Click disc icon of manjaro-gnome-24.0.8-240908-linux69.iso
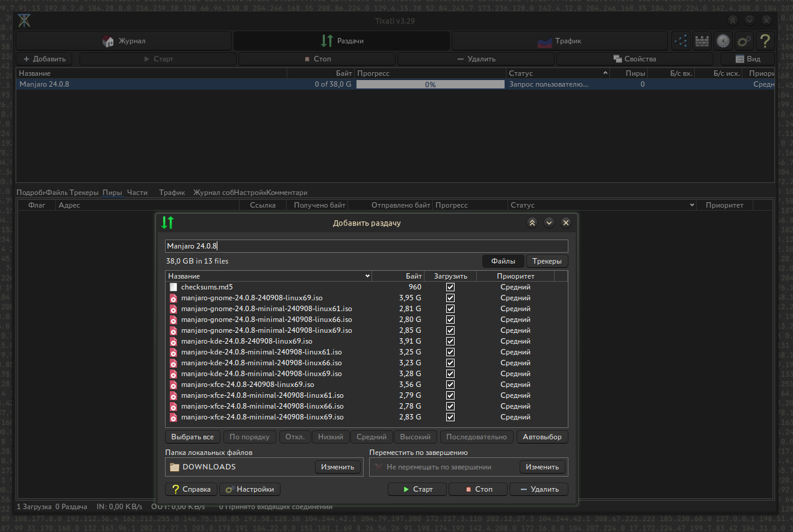The height and width of the screenshot is (532, 793). pyautogui.click(x=173, y=298)
